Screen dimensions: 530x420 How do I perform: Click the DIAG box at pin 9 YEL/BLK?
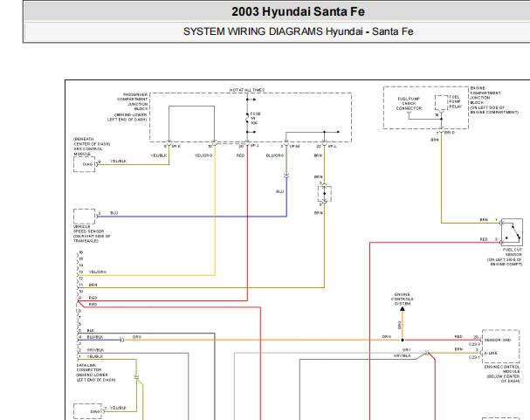[85, 164]
